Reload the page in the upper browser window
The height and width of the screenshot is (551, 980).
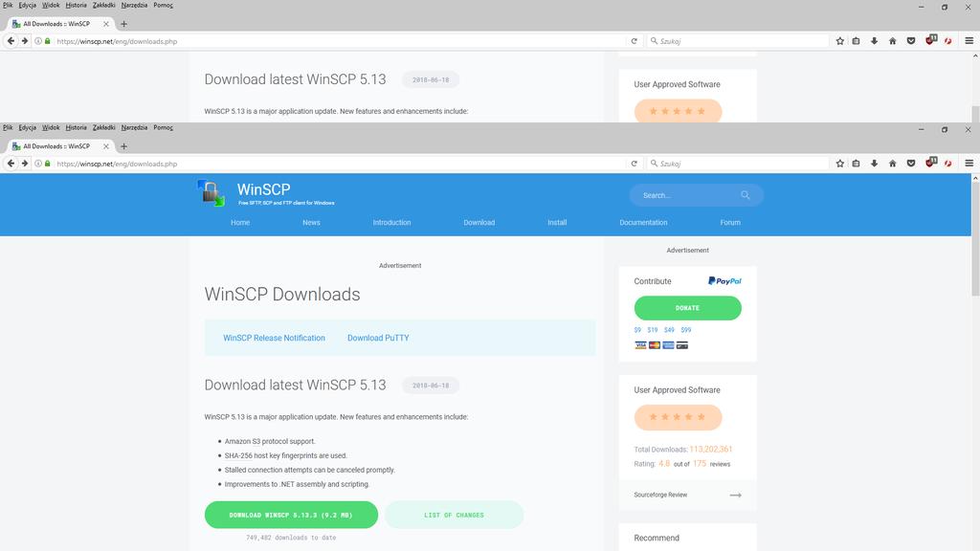[634, 41]
